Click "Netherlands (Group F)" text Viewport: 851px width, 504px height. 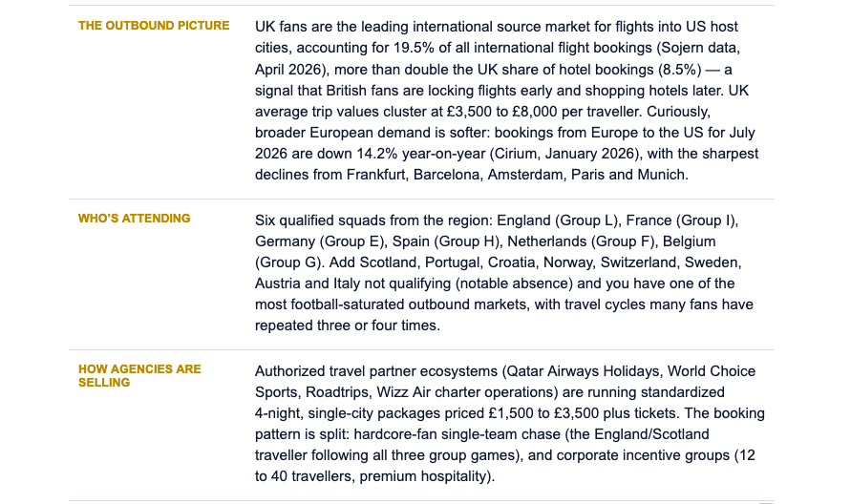[581, 241]
